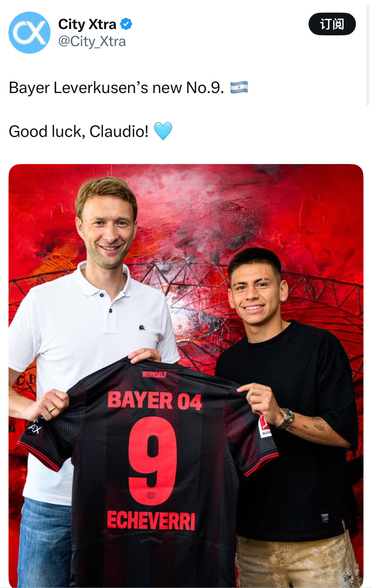The height and width of the screenshot is (588, 372).
Task: Click the tweet text 'Bayer Leverkusen's new No.9.'
Action: pos(116,88)
